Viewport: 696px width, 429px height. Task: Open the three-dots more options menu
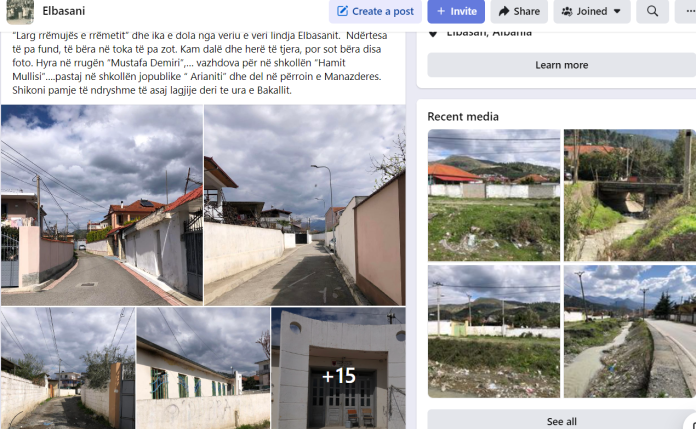(687, 11)
